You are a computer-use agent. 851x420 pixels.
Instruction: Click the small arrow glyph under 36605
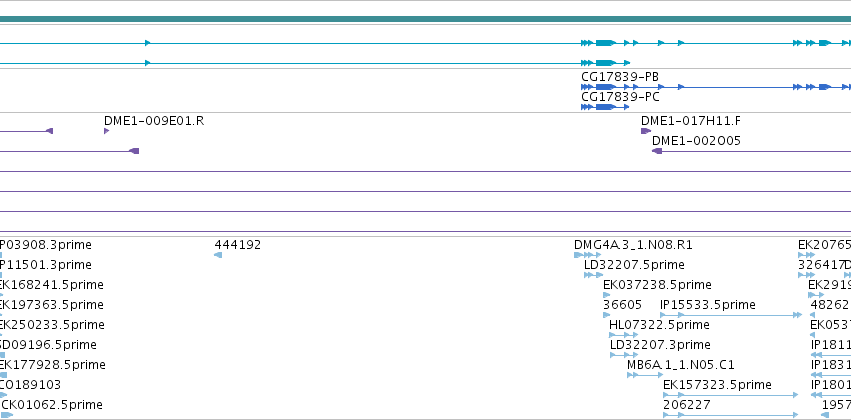click(x=607, y=315)
